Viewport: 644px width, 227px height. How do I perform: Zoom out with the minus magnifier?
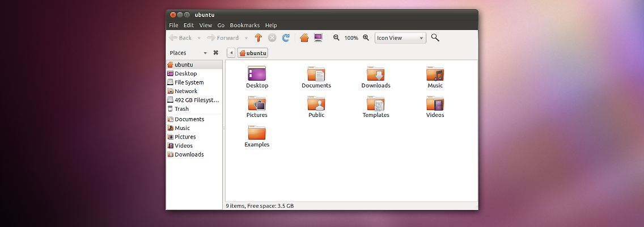(x=336, y=38)
